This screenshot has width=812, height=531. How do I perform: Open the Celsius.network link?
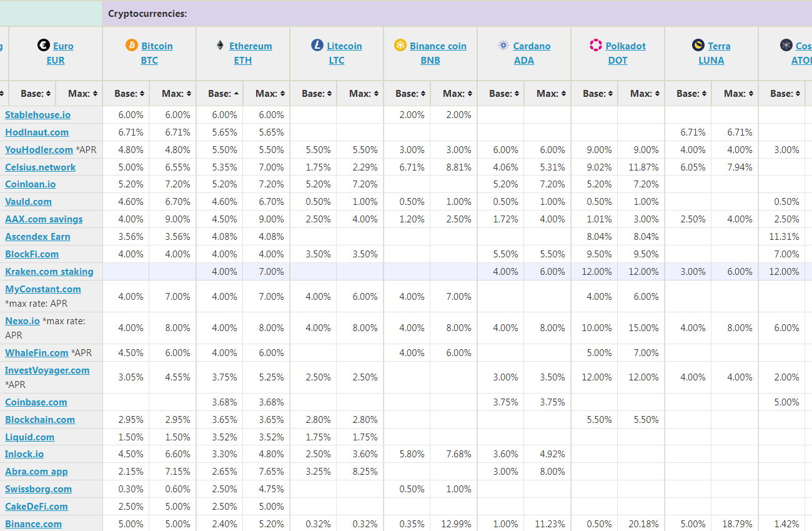click(x=40, y=167)
